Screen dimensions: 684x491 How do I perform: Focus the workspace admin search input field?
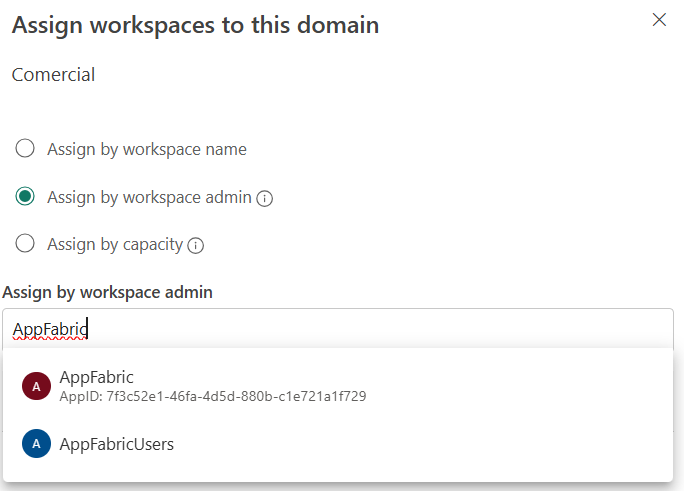pyautogui.click(x=380, y=329)
